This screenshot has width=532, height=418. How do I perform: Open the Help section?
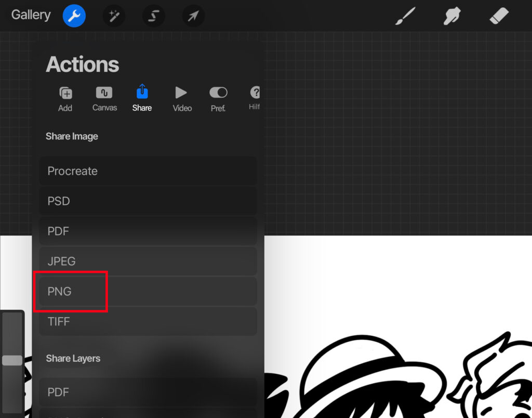(255, 98)
